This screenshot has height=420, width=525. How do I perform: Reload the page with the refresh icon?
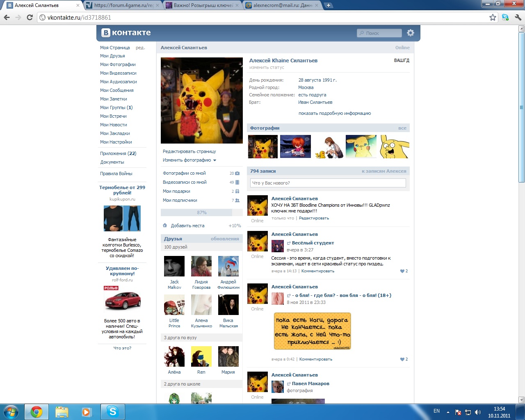pyautogui.click(x=30, y=17)
